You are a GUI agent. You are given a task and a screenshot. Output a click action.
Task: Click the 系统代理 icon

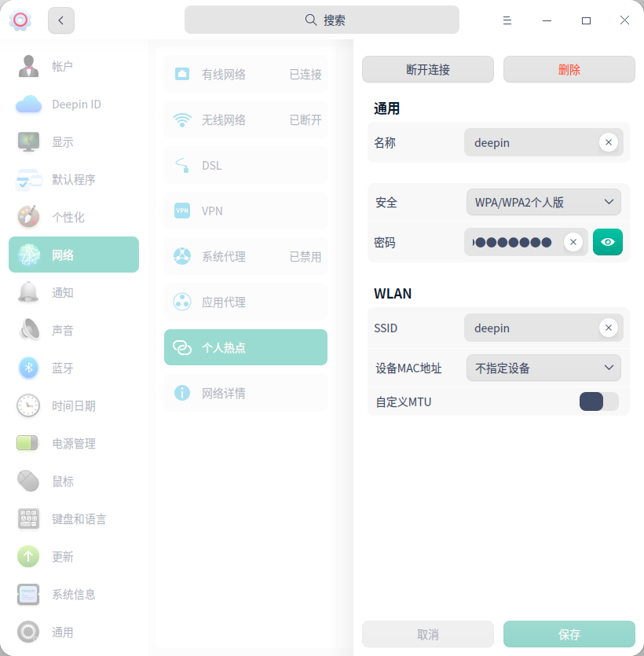pyautogui.click(x=182, y=256)
